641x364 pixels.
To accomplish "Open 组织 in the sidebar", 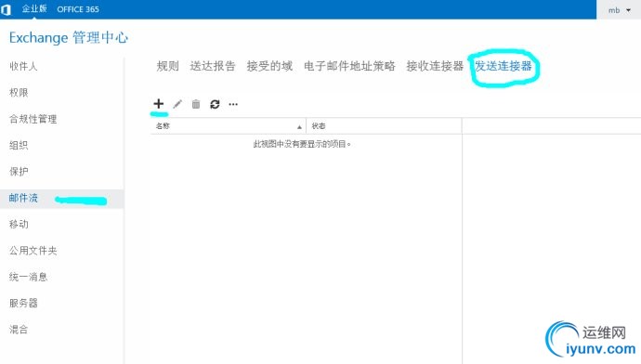I will click(x=19, y=145).
